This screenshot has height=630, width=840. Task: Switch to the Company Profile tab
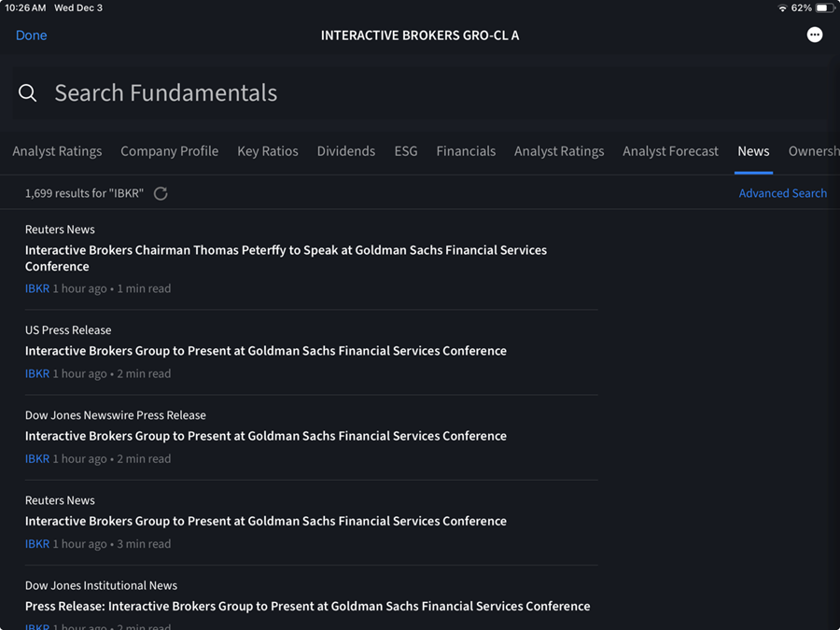(x=169, y=150)
